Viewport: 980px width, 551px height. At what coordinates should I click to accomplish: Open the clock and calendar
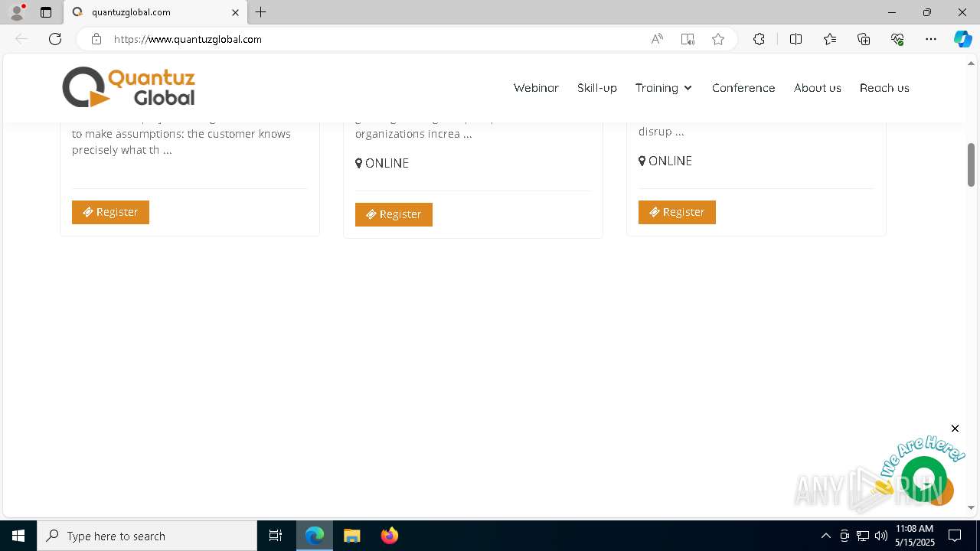coord(915,536)
